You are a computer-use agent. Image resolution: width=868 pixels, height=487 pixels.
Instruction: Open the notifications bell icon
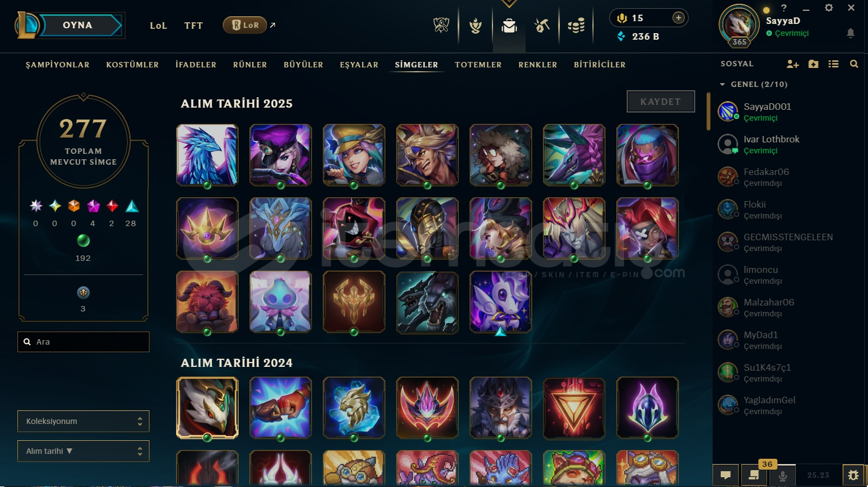tap(851, 33)
